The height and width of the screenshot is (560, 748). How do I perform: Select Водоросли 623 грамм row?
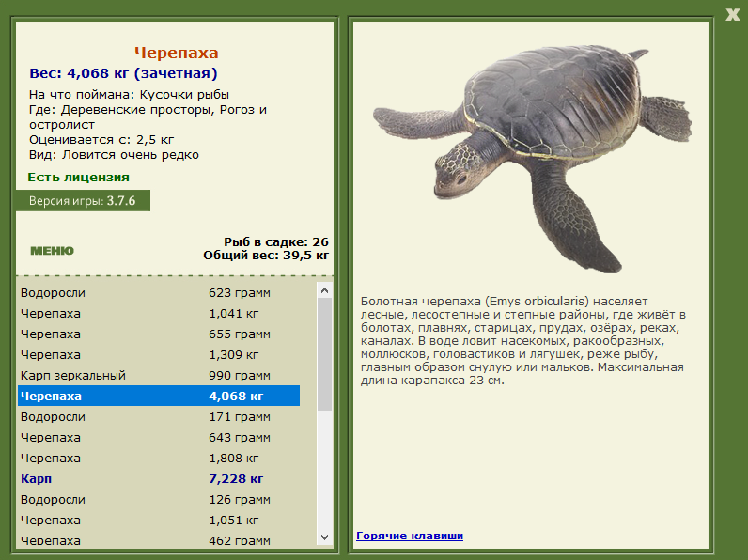tap(159, 293)
